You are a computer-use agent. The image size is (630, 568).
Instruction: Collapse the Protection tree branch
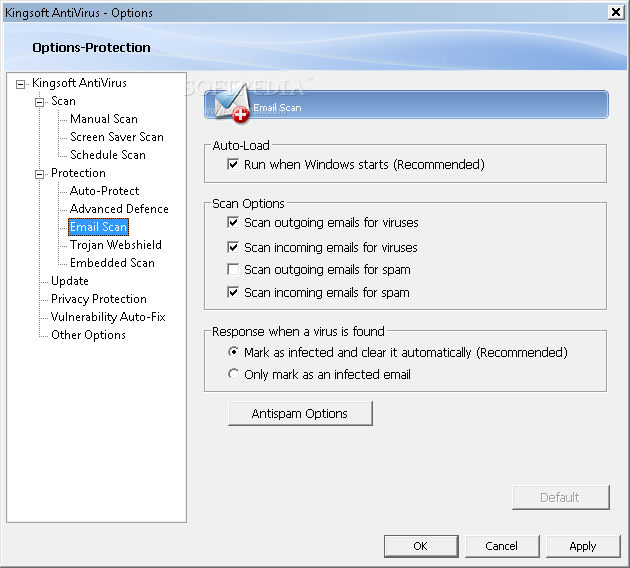39,174
